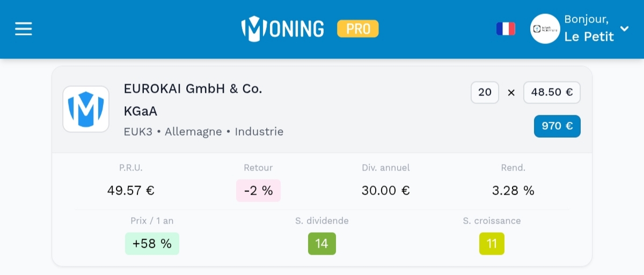The width and height of the screenshot is (644, 275).
Task: Select the 30.00 € annual dividend value
Action: (385, 190)
